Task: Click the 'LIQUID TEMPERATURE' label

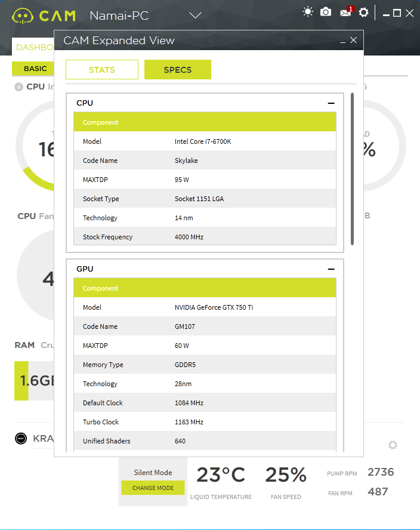Action: click(221, 497)
